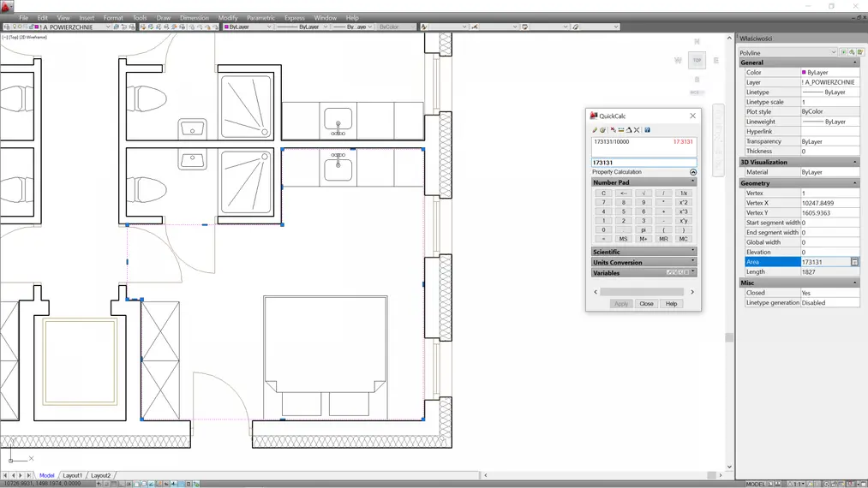
Task: Click the QuickCalc clear history icon
Action: (603, 130)
